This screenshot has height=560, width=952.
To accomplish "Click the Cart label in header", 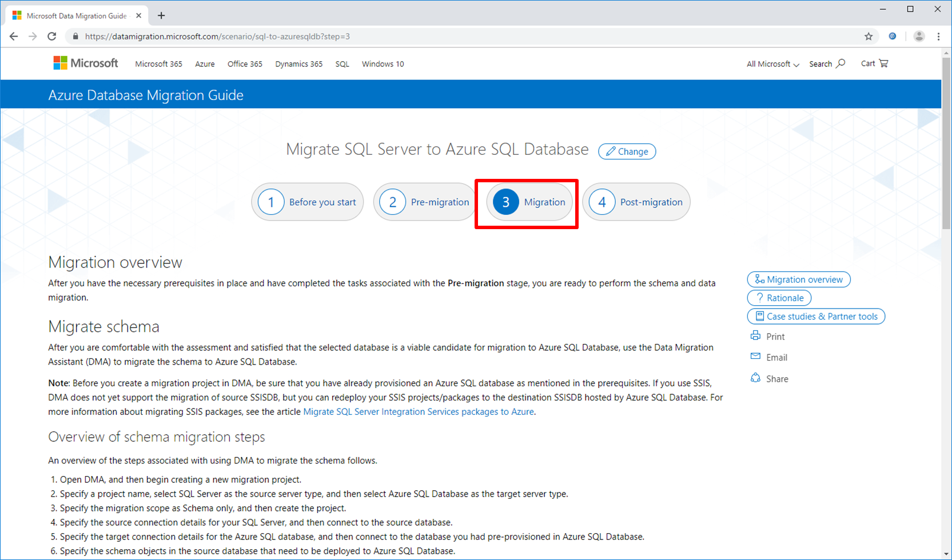I will [x=868, y=63].
